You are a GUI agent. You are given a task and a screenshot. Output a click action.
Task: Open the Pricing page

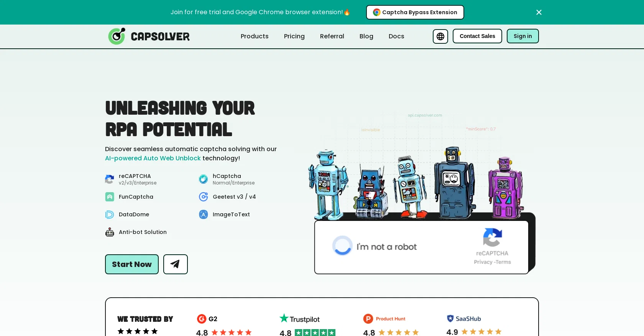tap(294, 36)
